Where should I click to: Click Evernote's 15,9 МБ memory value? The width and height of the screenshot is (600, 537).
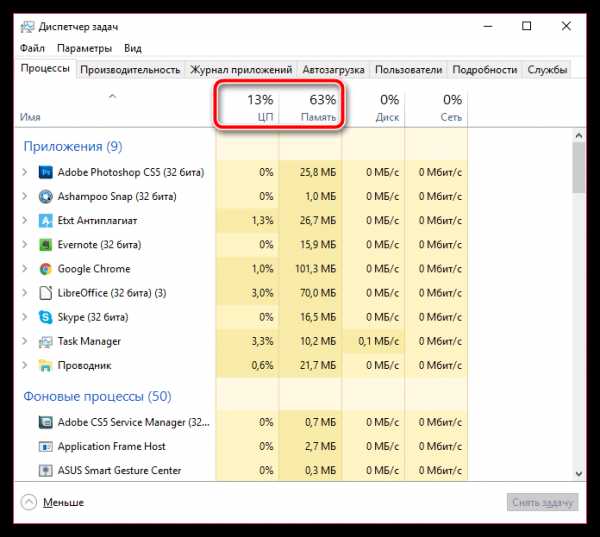click(318, 245)
